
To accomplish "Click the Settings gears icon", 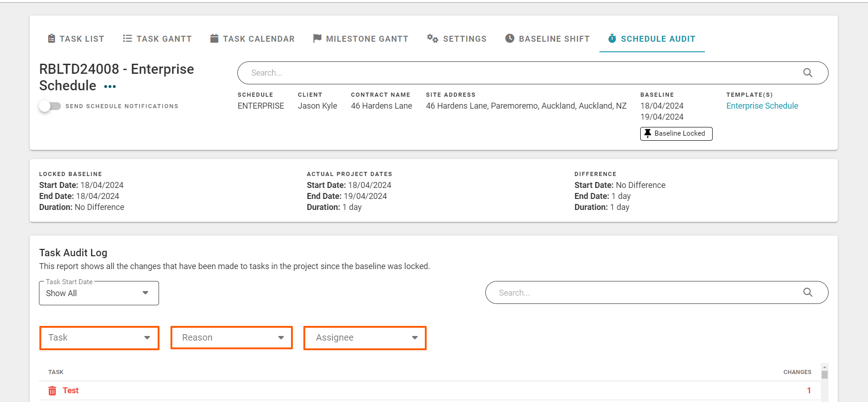I will coord(433,39).
